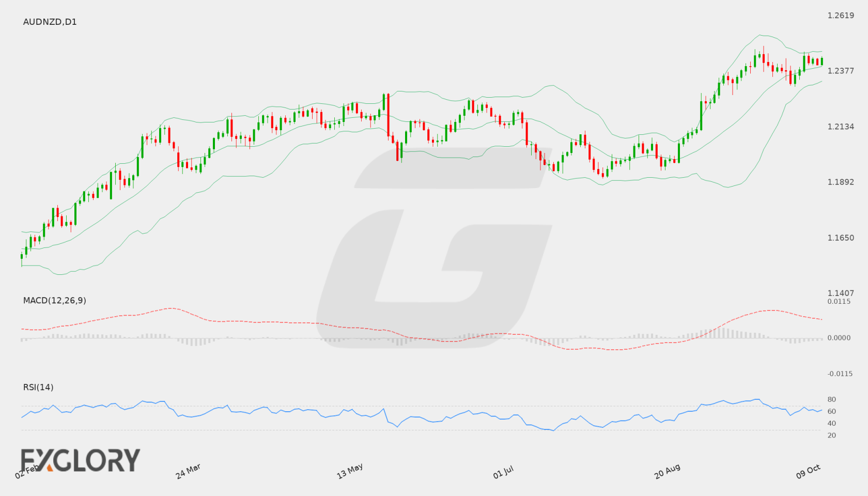The height and width of the screenshot is (496, 868).
Task: Click the 24 Mar date label
Action: pos(188,471)
